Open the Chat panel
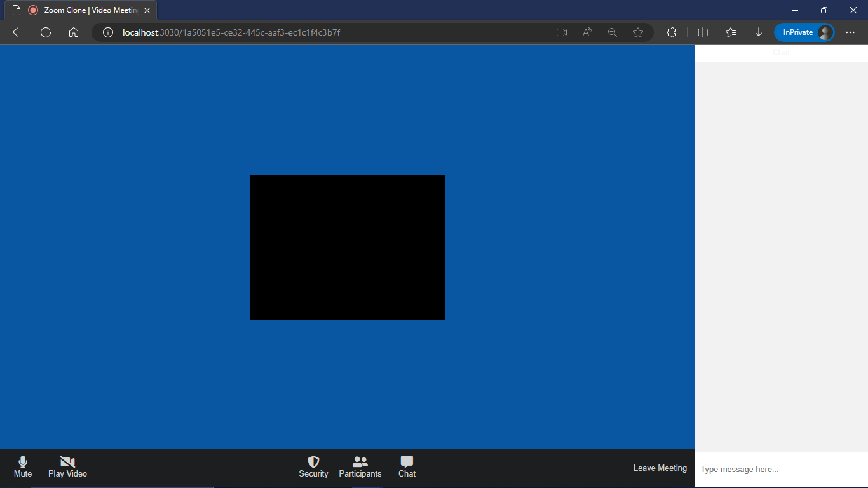 406,466
